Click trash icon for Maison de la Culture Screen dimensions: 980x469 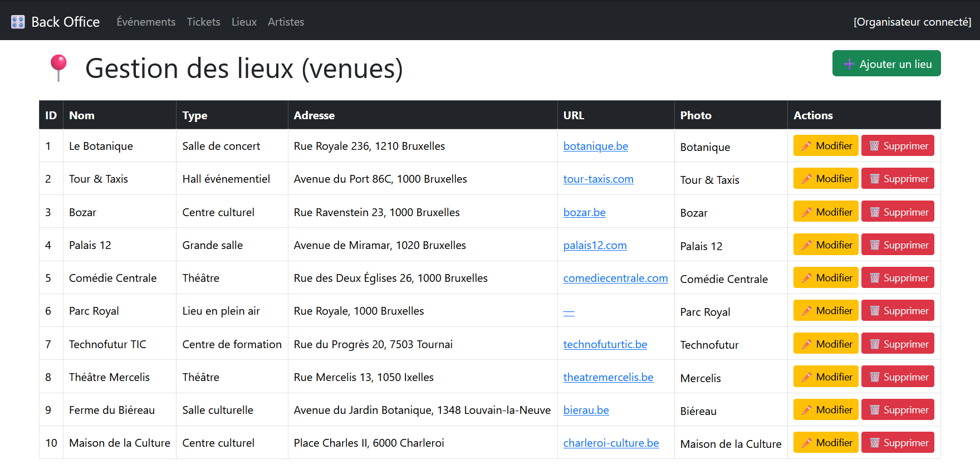click(x=874, y=443)
